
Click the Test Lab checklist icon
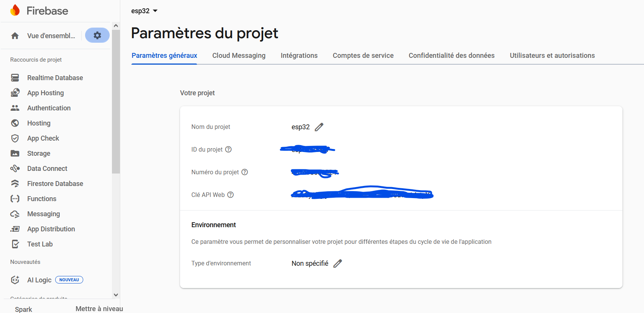click(x=15, y=244)
